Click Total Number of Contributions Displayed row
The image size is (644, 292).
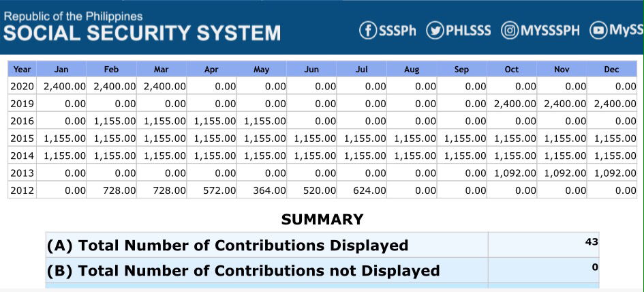click(x=227, y=246)
